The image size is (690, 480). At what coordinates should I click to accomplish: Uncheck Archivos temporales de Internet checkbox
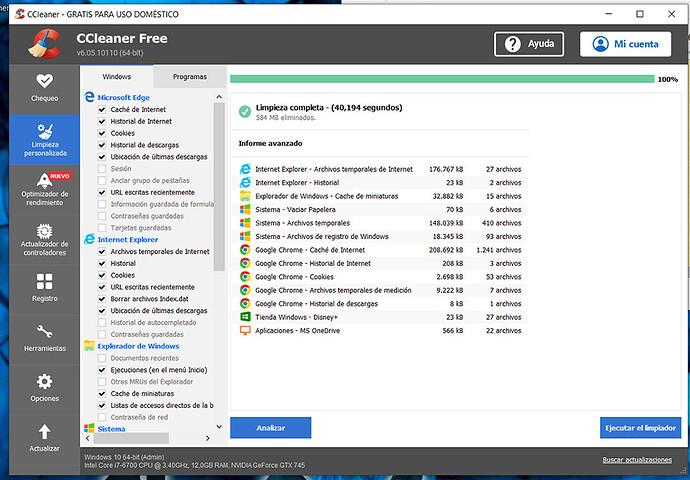pos(102,251)
